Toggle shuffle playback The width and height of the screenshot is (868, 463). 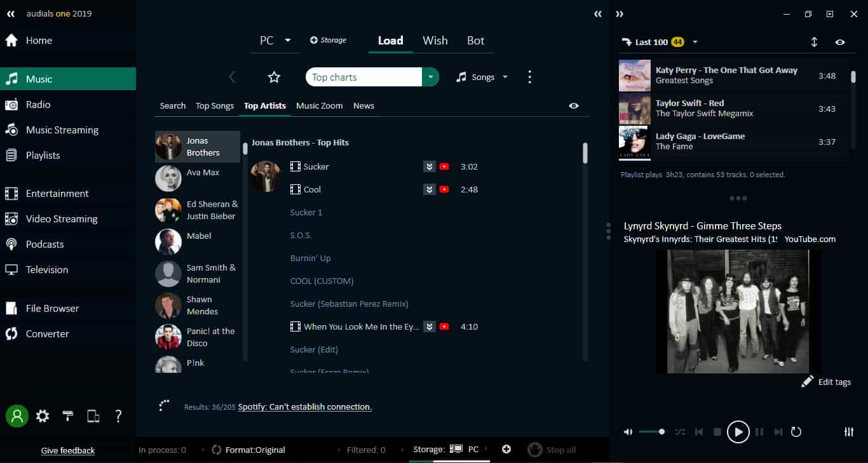680,432
